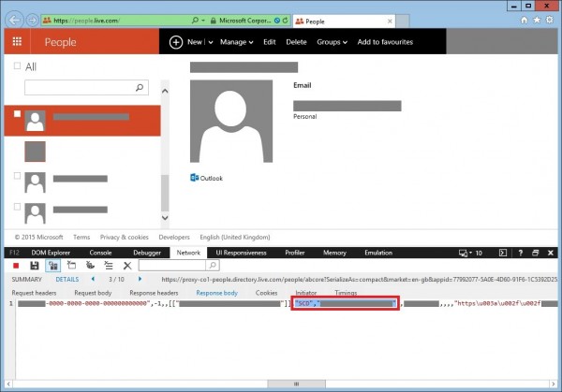The height and width of the screenshot is (392, 562).
Task: Switch to Debugger tab
Action: 147,253
